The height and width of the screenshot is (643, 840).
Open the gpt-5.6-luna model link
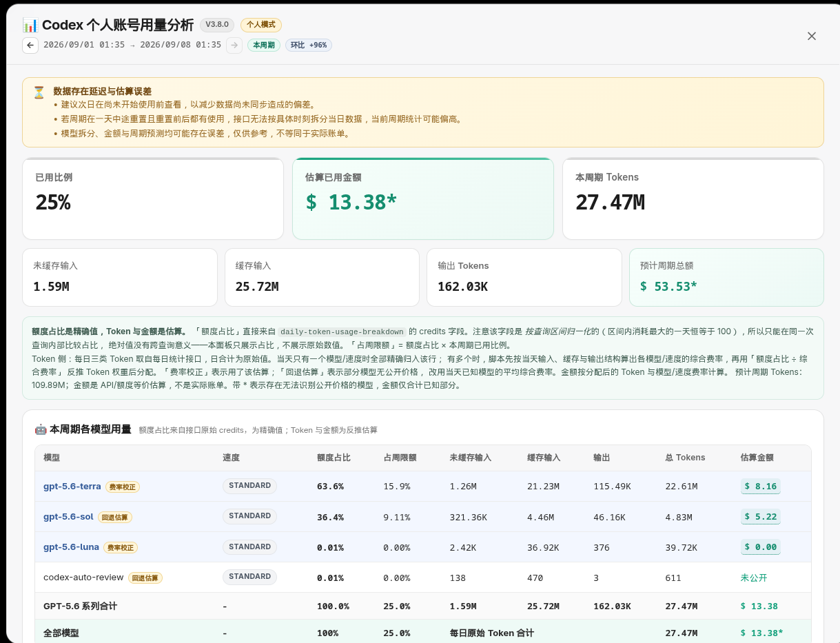[x=71, y=547]
